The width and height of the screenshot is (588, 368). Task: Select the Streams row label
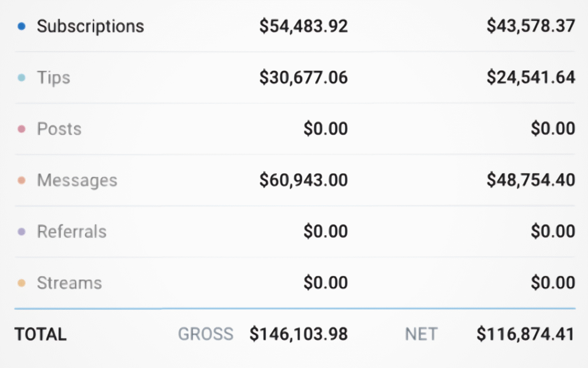point(69,283)
